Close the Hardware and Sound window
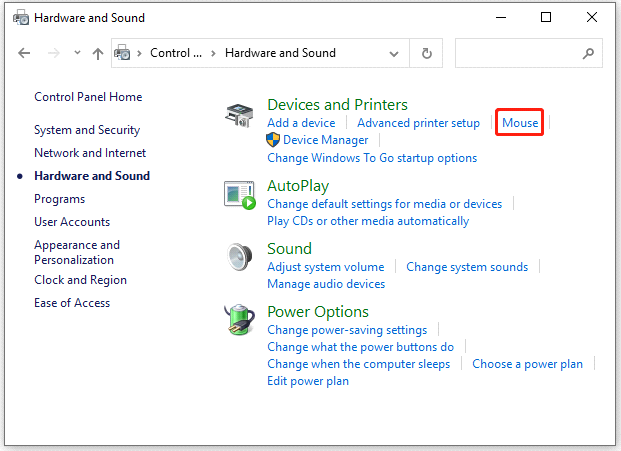This screenshot has height=451, width=621. click(x=592, y=17)
